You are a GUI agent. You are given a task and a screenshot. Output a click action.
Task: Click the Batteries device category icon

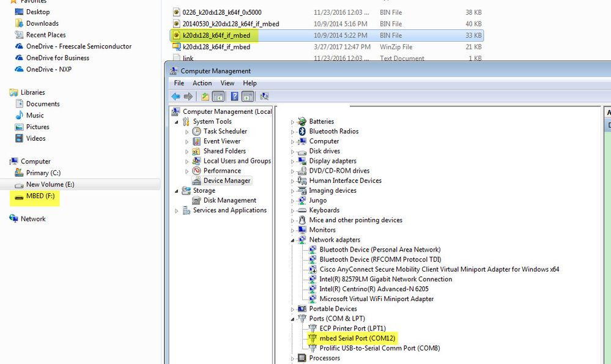tap(302, 121)
